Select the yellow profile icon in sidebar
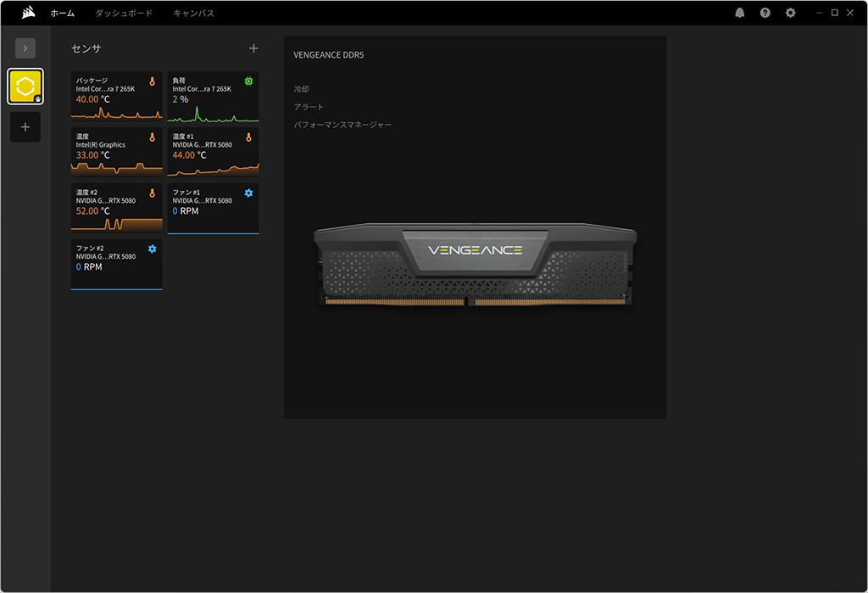The height and width of the screenshot is (593, 868). click(25, 87)
